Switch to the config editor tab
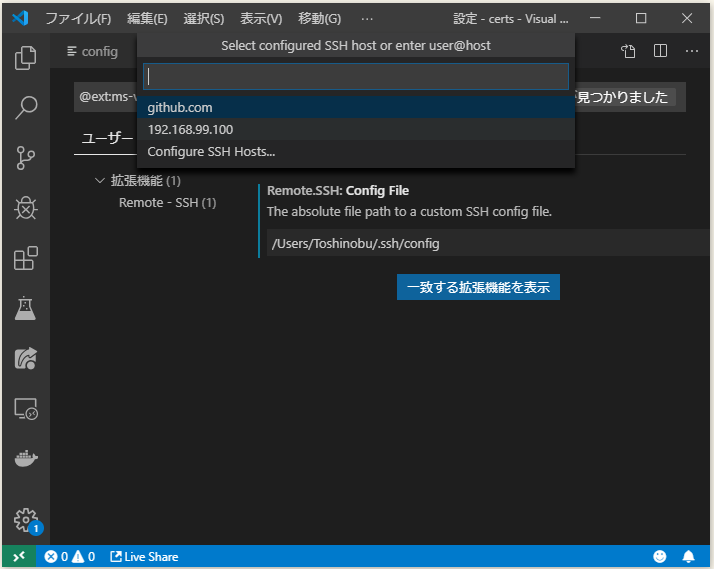Screen dimensions: 714x569 coord(93,51)
